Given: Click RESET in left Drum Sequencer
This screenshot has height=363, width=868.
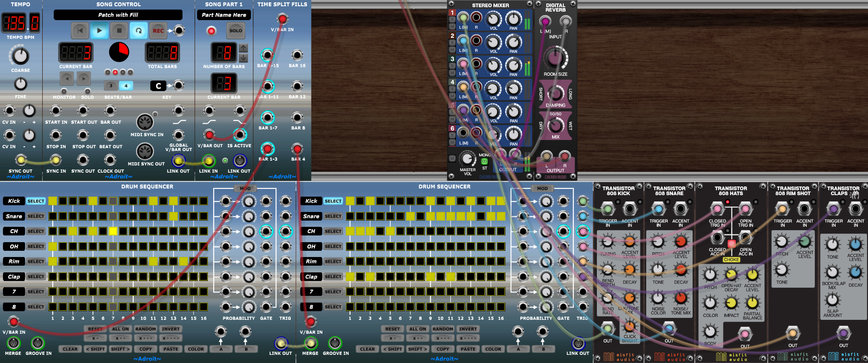Looking at the screenshot, I should pyautogui.click(x=95, y=329).
